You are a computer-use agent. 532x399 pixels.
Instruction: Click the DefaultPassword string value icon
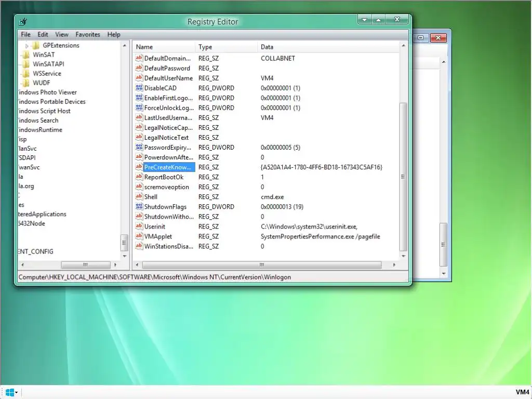coord(139,68)
